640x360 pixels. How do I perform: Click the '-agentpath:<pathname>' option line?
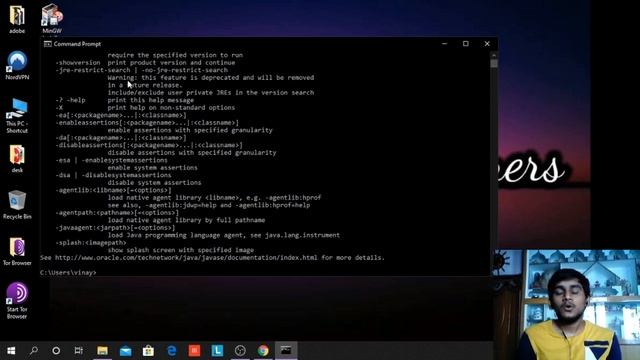coord(117,212)
